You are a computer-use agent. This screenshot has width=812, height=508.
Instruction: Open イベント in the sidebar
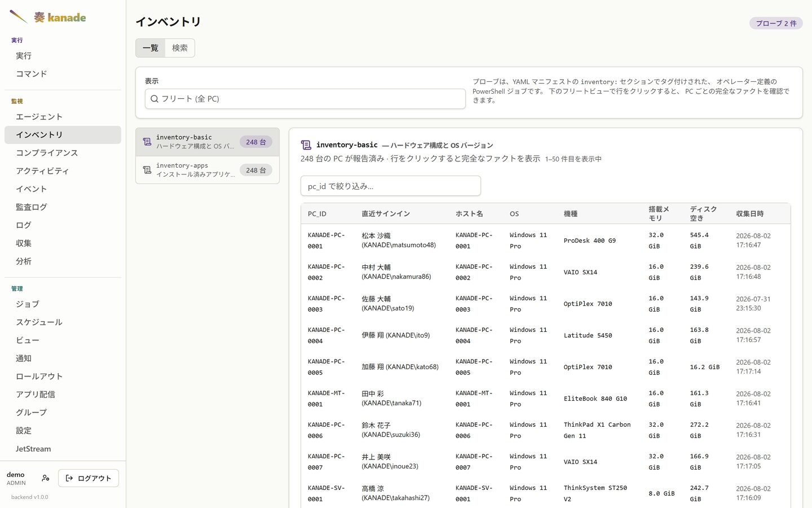click(x=63, y=189)
